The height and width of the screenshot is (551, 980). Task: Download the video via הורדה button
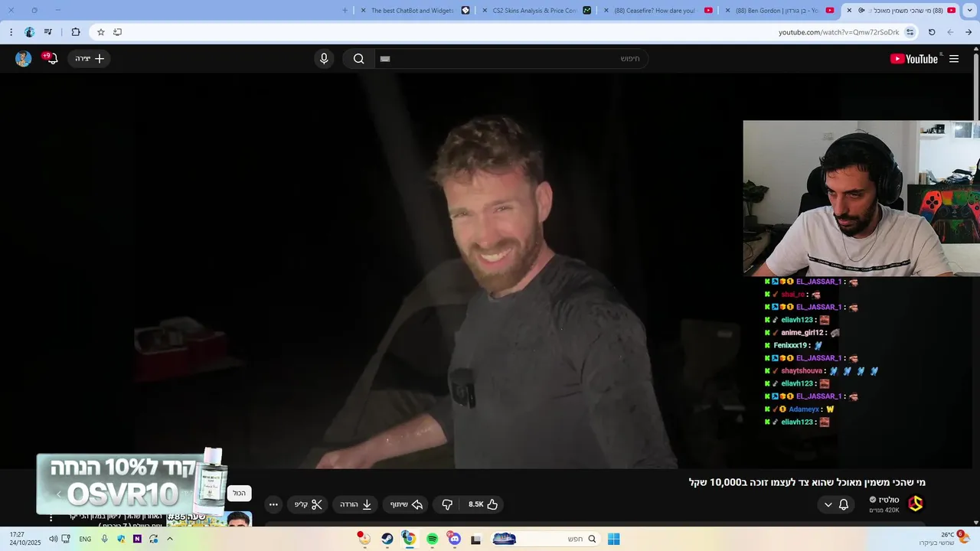point(356,504)
